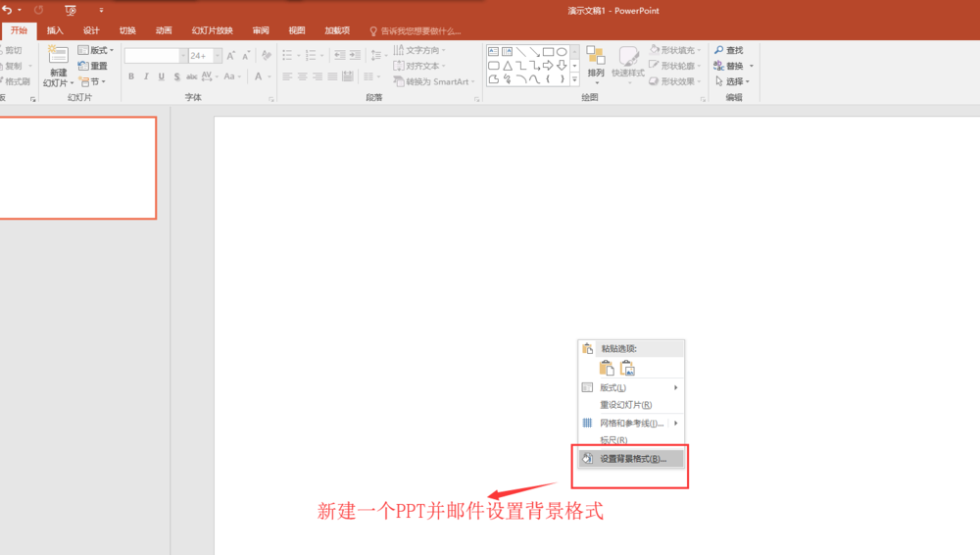Screen dimensions: 980x555
Task: Open the Font dialog launcher
Action: [271, 99]
